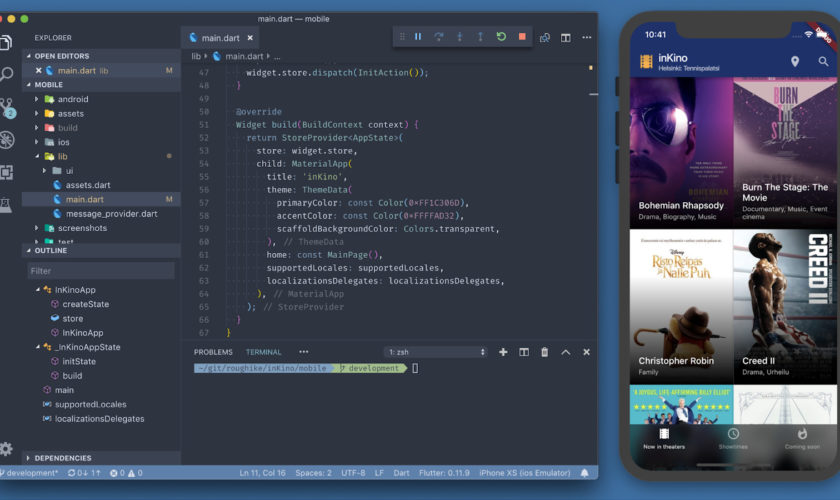The height and width of the screenshot is (500, 840).
Task: Kill the terminal with the trash icon
Action: 544,352
